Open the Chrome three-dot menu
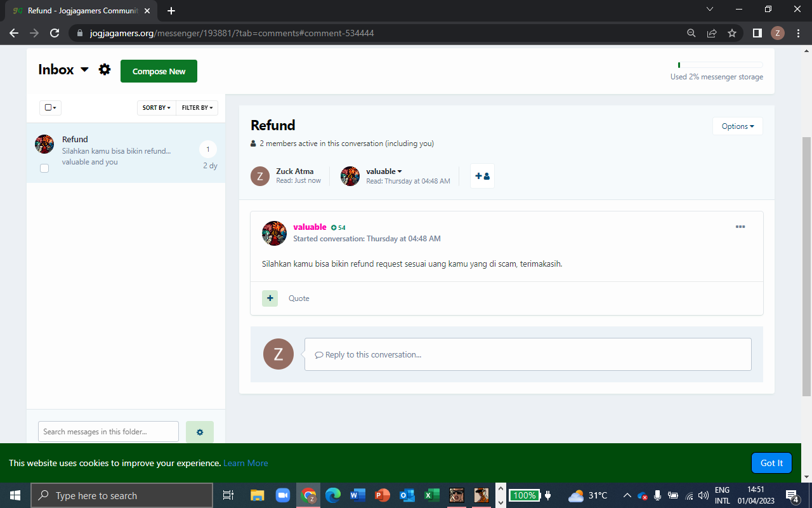The image size is (812, 508). (x=798, y=33)
